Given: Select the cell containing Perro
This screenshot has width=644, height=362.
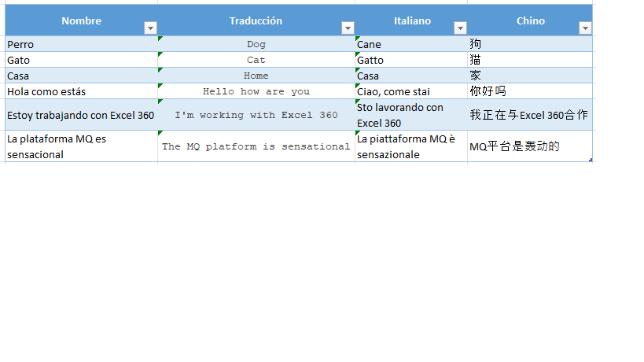Looking at the screenshot, I should tap(81, 45).
